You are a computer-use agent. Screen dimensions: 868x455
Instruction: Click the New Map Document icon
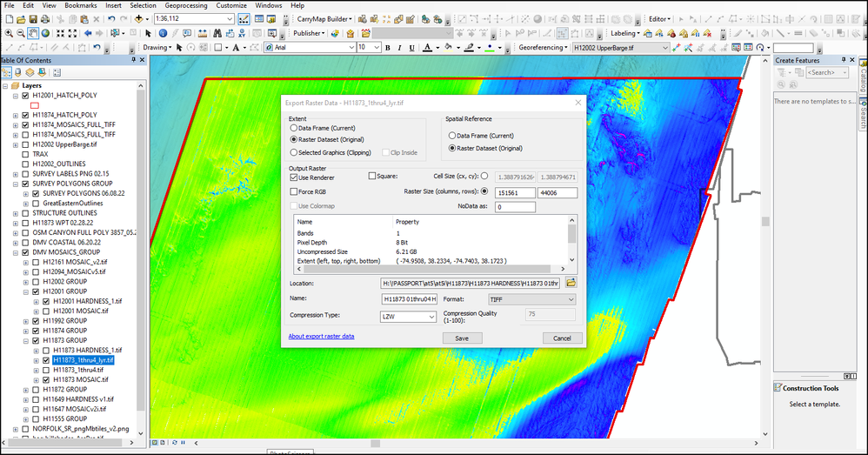click(x=9, y=19)
